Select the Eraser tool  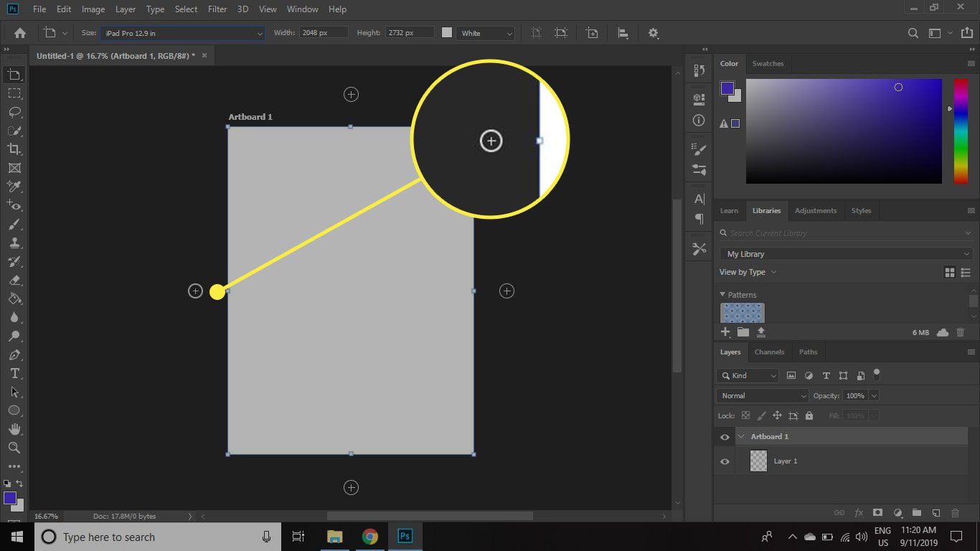pos(14,280)
